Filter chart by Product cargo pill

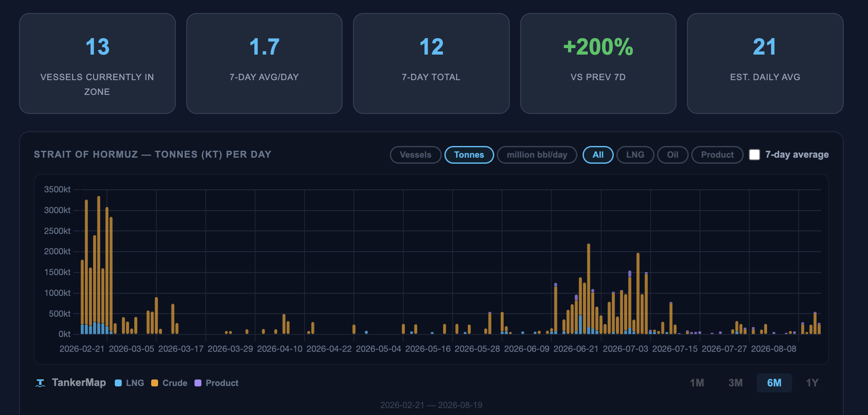[717, 155]
